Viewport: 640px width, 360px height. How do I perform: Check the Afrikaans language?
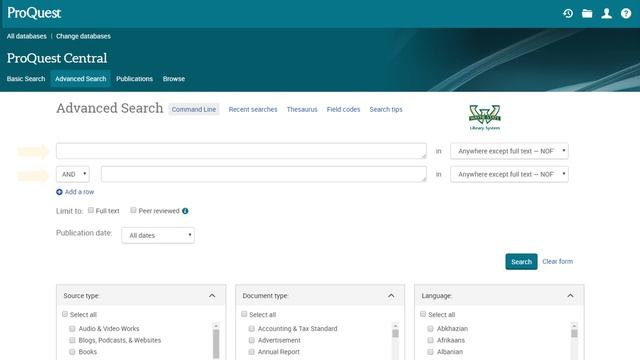[x=430, y=340]
